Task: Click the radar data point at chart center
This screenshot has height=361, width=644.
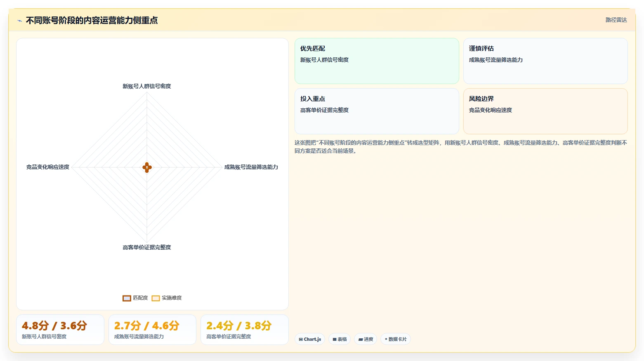Action: click(147, 167)
